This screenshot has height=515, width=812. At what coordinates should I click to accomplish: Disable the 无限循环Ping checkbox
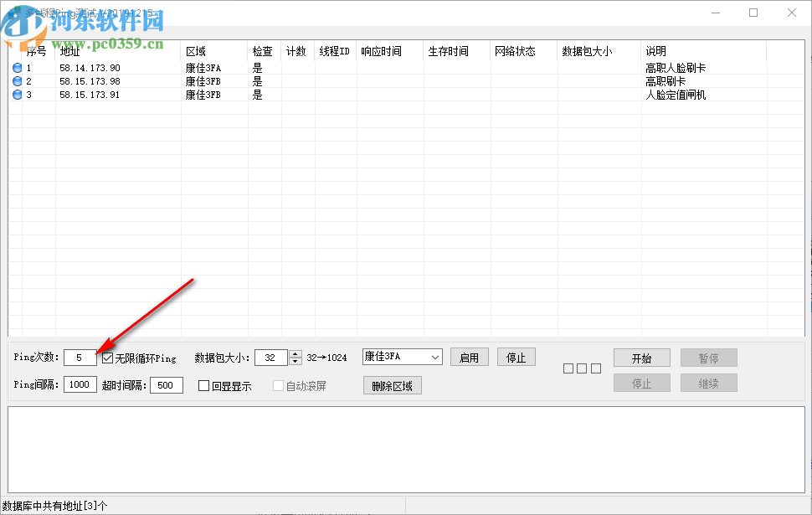coord(107,357)
